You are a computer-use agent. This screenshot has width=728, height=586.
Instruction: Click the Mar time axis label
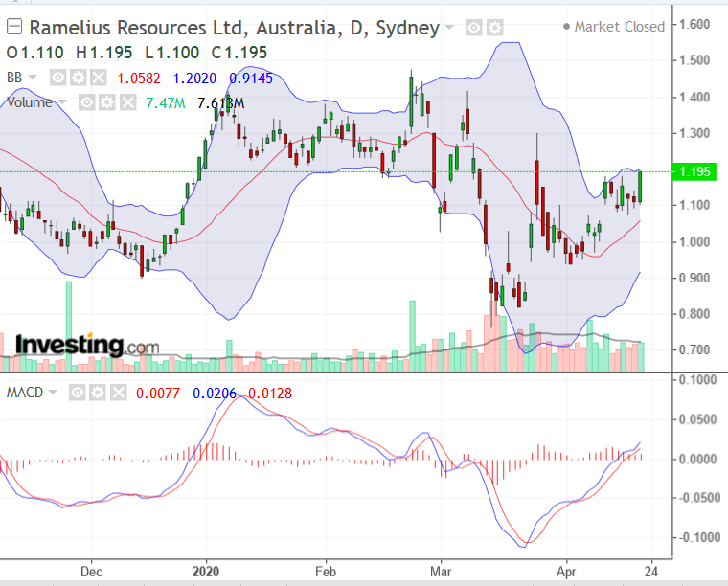tap(441, 571)
